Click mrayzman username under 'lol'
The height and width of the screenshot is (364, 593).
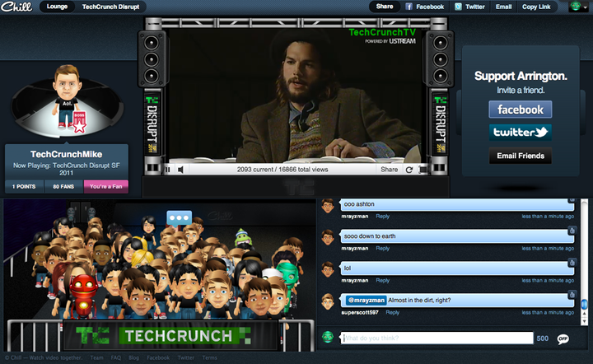[x=355, y=281]
